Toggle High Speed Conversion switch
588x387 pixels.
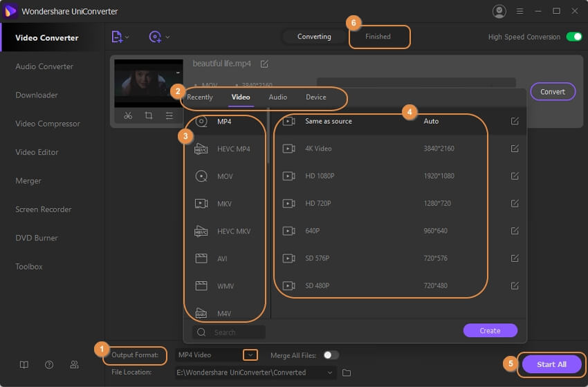(x=574, y=37)
